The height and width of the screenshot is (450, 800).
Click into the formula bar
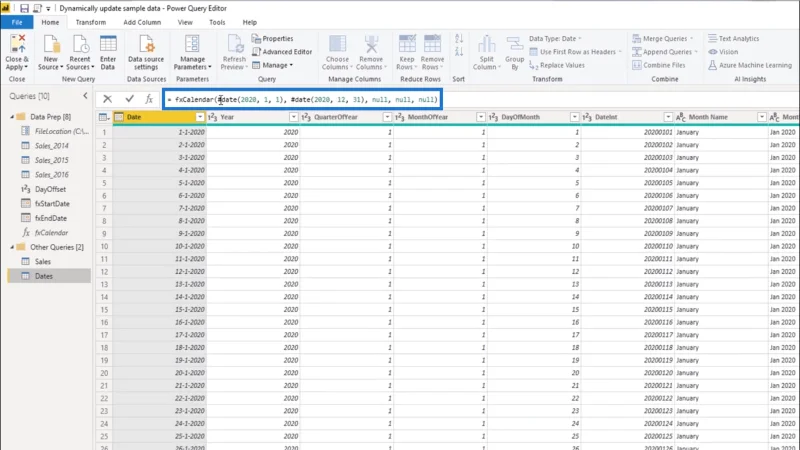(x=303, y=99)
